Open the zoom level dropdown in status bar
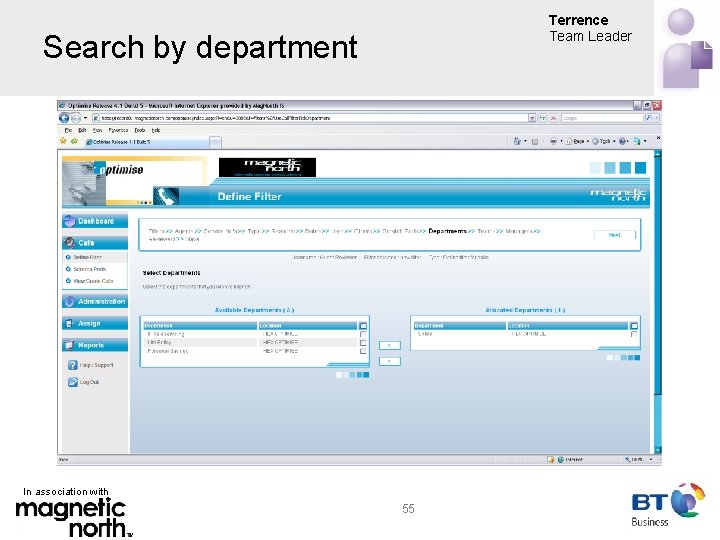720x540 pixels. click(x=651, y=460)
